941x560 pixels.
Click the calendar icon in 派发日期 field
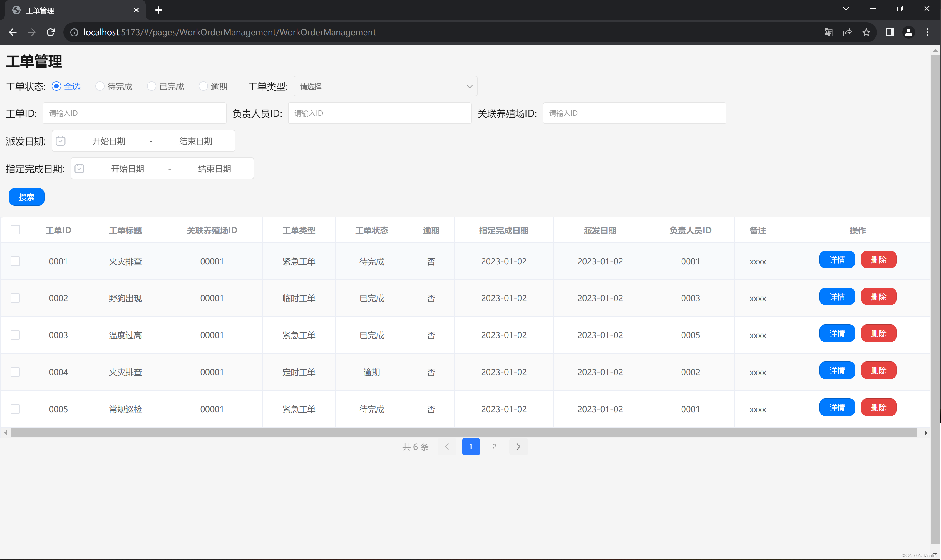(x=61, y=141)
